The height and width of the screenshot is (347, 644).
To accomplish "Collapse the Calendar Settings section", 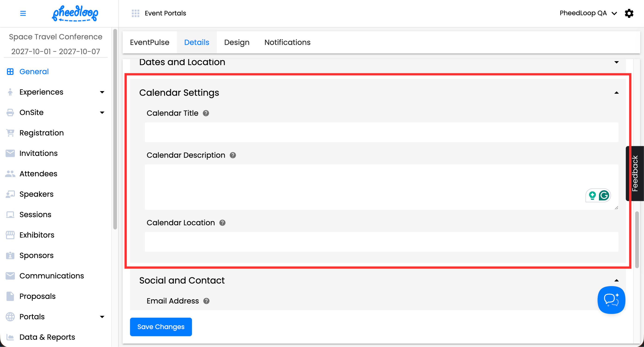I will 616,93.
